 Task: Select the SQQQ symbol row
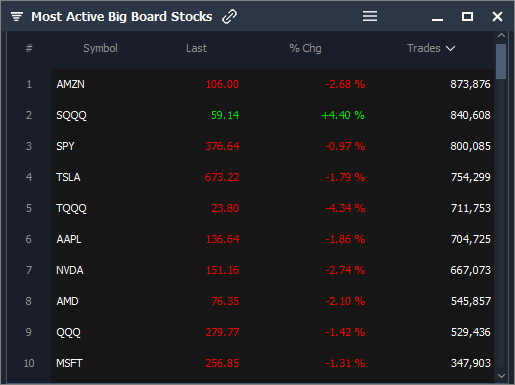click(x=272, y=115)
